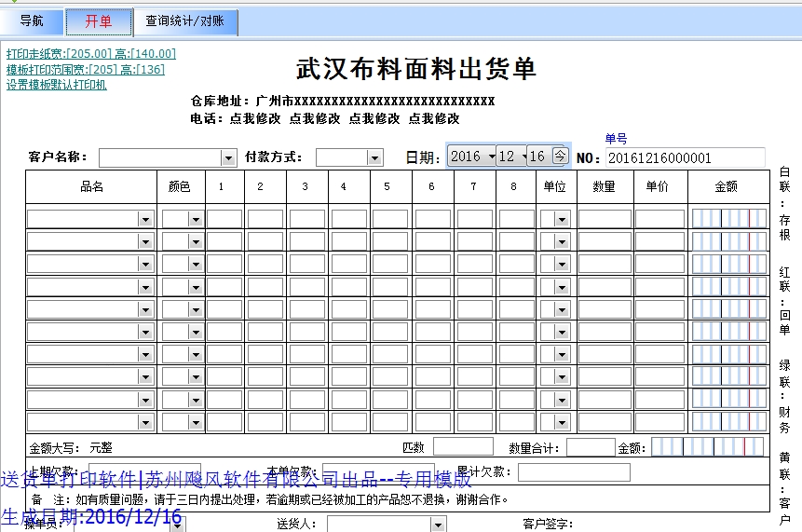Click the 金额大写 元整 text
The width and height of the screenshot is (802, 532).
coord(71,448)
